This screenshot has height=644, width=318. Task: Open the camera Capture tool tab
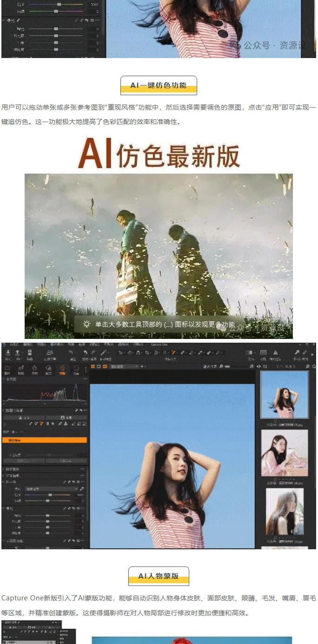tap(21, 369)
